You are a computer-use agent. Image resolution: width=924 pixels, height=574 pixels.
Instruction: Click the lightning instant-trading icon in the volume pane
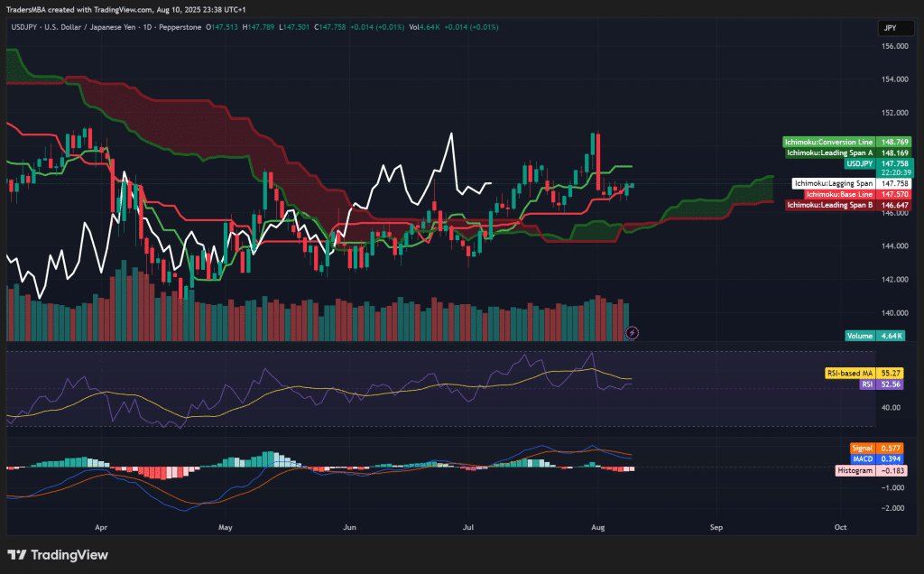click(632, 334)
